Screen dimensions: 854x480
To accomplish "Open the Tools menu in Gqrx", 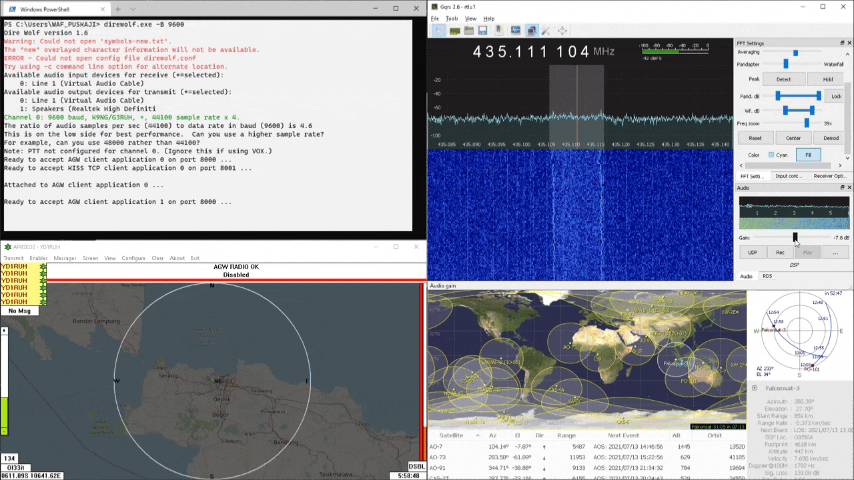I will click(x=451, y=18).
